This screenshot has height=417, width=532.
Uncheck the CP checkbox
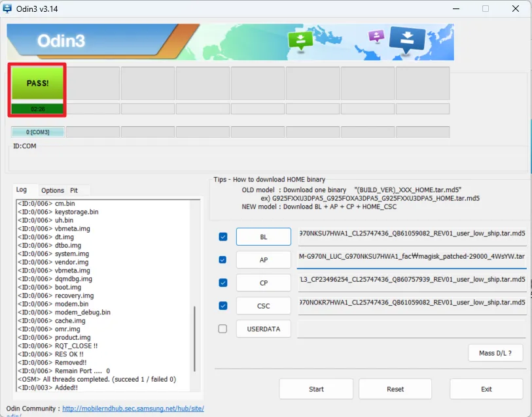click(223, 283)
